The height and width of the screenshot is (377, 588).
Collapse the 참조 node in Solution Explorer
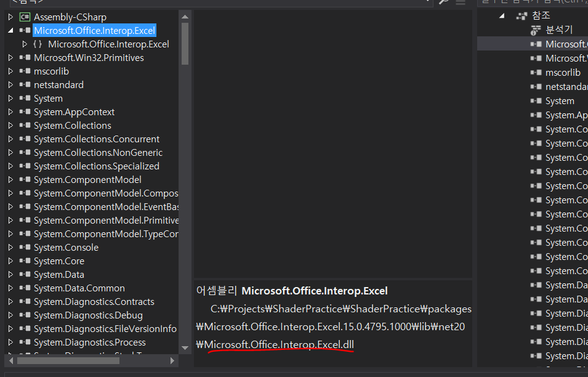[502, 16]
